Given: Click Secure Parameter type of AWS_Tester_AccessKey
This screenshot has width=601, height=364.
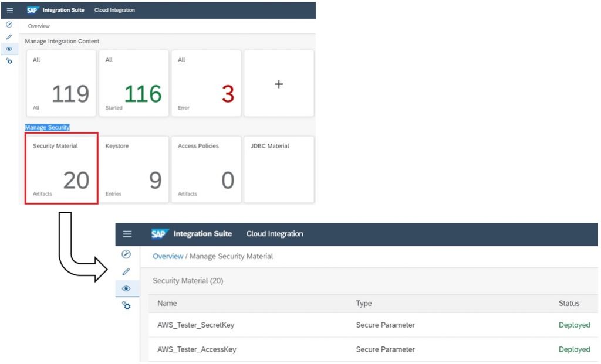Looking at the screenshot, I should click(385, 349).
